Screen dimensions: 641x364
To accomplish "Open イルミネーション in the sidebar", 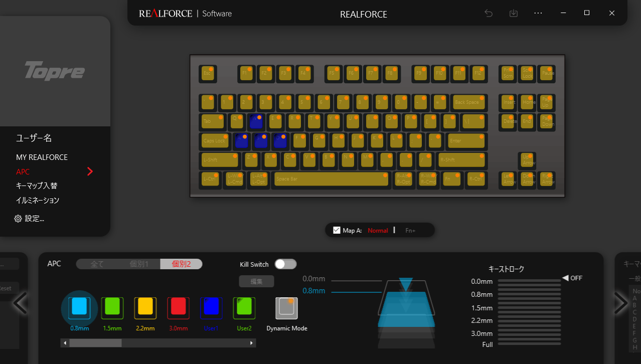I will (x=38, y=201).
